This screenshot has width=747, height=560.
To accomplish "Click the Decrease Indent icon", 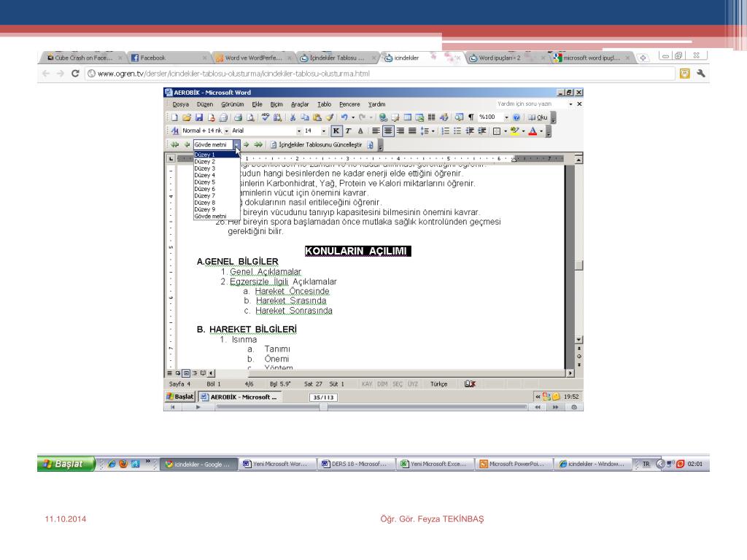I will [470, 131].
